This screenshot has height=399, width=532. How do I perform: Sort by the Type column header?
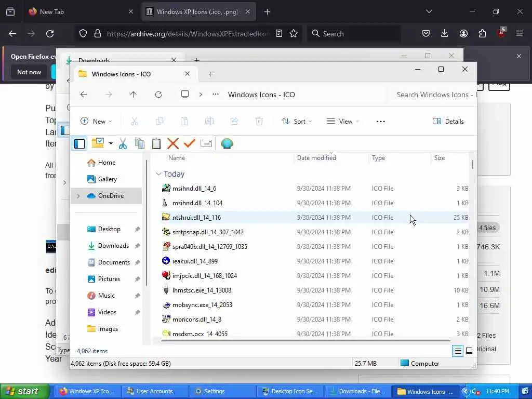[x=378, y=158]
